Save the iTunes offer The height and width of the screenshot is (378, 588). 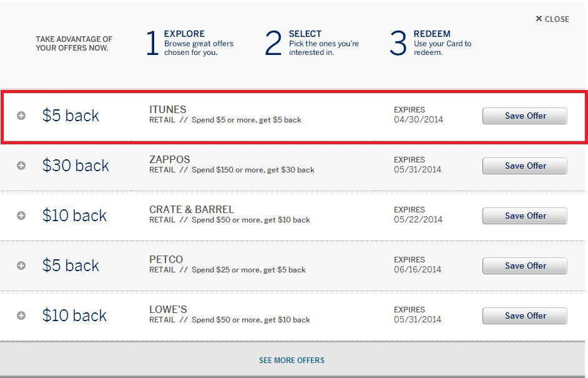(x=524, y=116)
